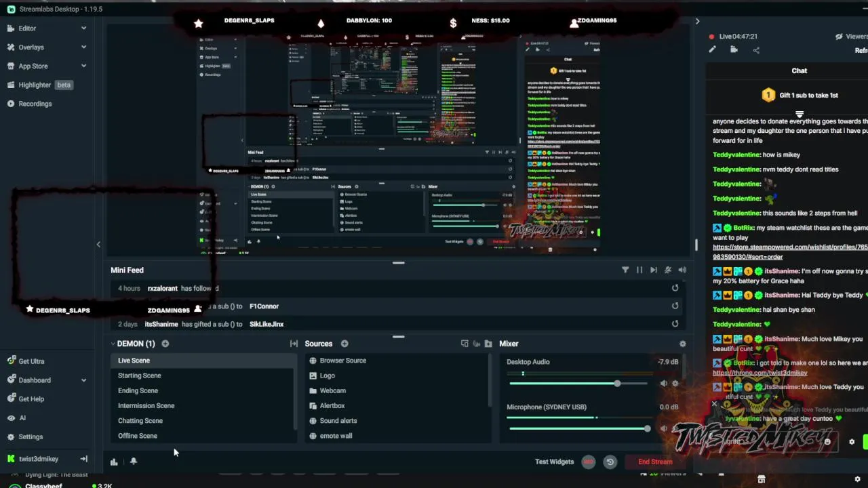Click the Get Help icon

(x=11, y=399)
